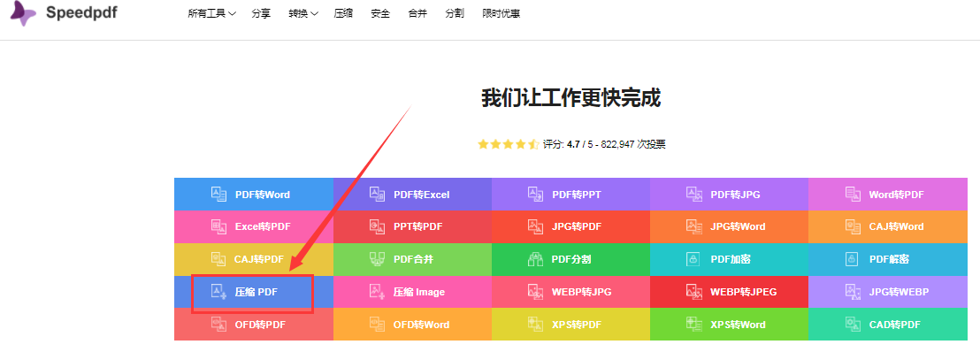The image size is (980, 352).
Task: Click the JPG转WEBP label
Action: click(x=899, y=292)
